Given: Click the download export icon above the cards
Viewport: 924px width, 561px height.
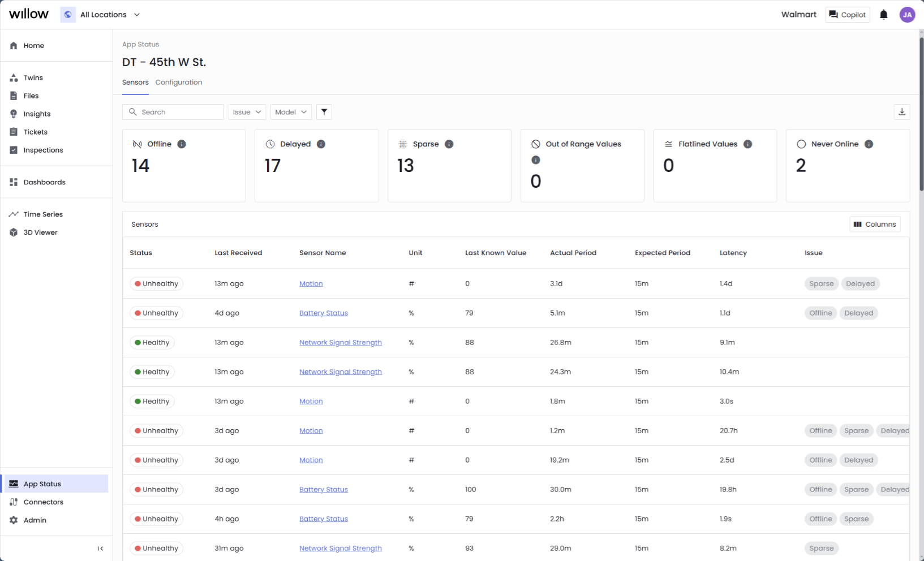Looking at the screenshot, I should point(902,111).
